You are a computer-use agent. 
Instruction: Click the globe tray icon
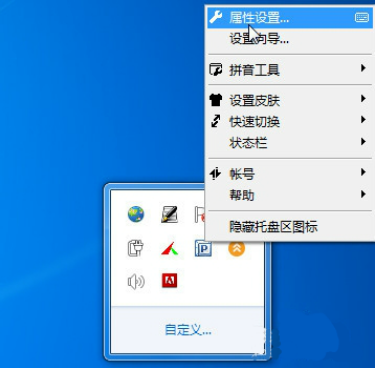pyautogui.click(x=136, y=214)
